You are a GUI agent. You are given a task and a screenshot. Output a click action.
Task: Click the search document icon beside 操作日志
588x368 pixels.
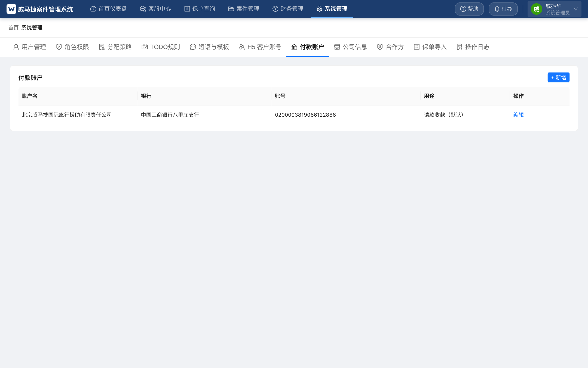(x=460, y=47)
